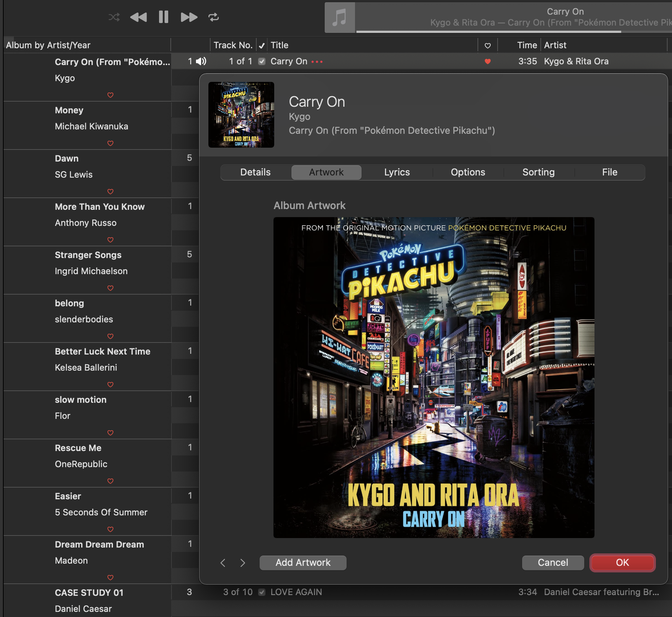Viewport: 672px width, 617px height.
Task: Select the Artwork tab
Action: click(326, 172)
